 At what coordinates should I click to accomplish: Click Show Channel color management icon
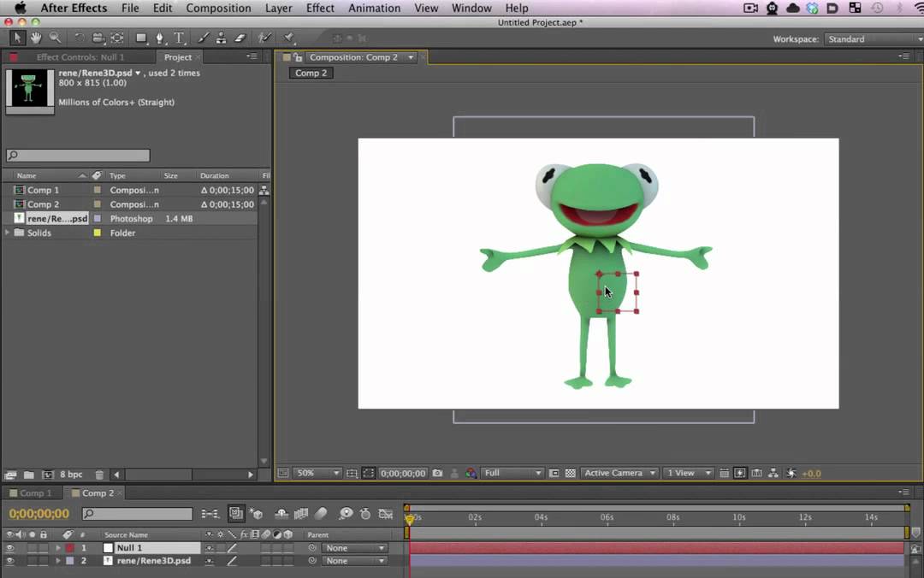(471, 473)
